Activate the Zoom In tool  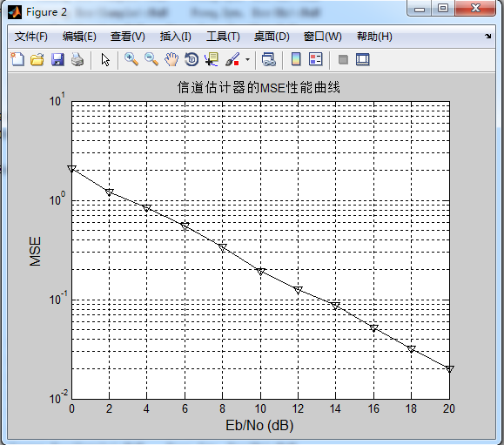[131, 59]
